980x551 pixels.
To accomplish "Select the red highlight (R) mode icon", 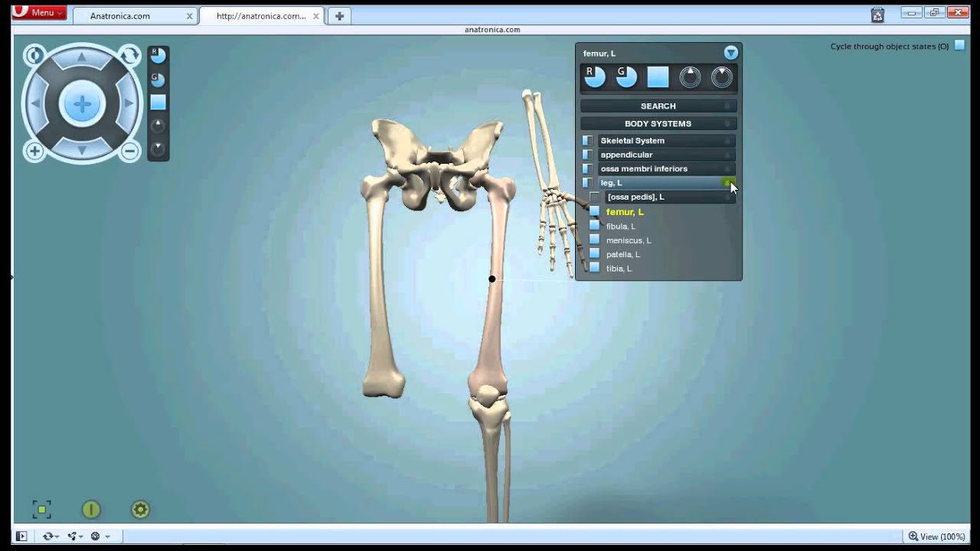I will coord(594,77).
